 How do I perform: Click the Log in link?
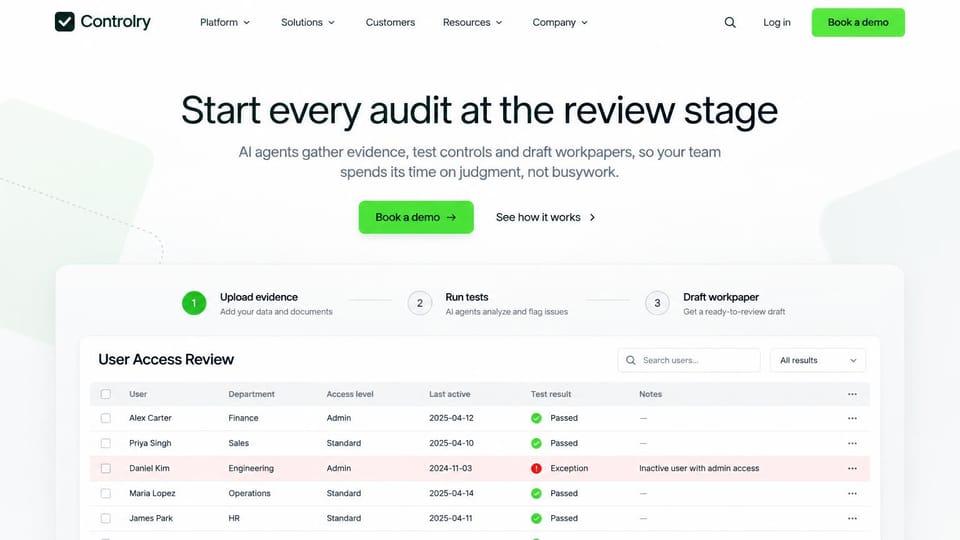(776, 22)
